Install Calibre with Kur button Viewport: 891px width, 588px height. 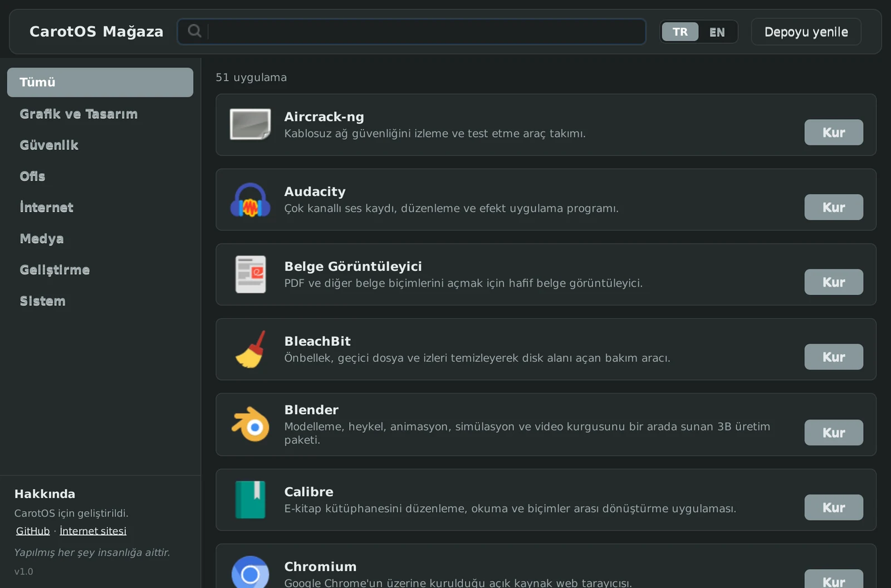[834, 507]
